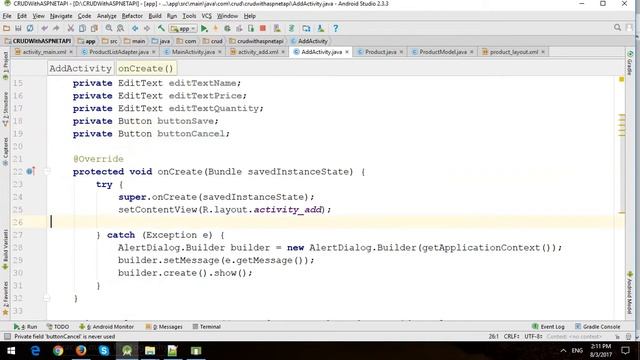Viewport: 640px width, 360px height.
Task: Click the Sync Project with Gradle icon
Action: tap(291, 28)
